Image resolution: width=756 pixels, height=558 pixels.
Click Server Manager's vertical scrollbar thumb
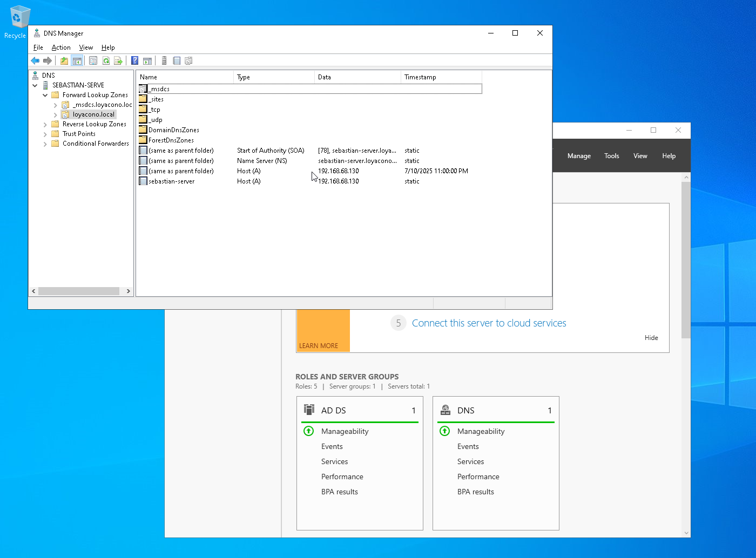(x=686, y=260)
